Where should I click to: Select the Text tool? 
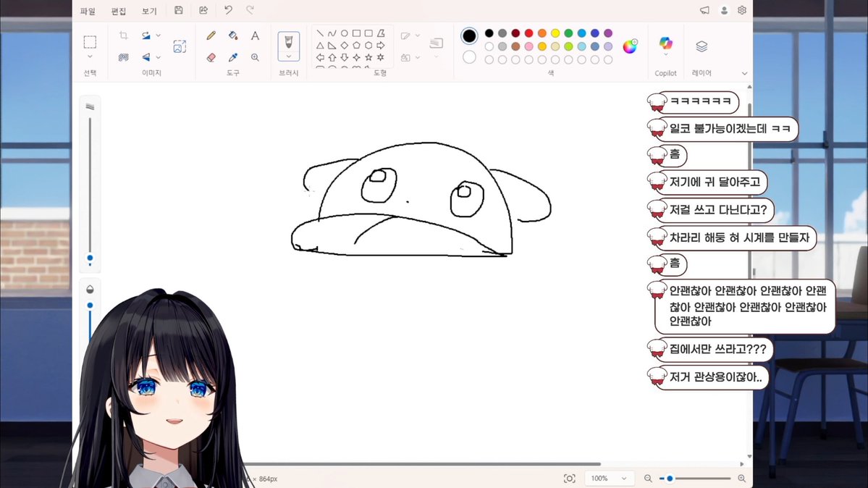click(x=255, y=35)
